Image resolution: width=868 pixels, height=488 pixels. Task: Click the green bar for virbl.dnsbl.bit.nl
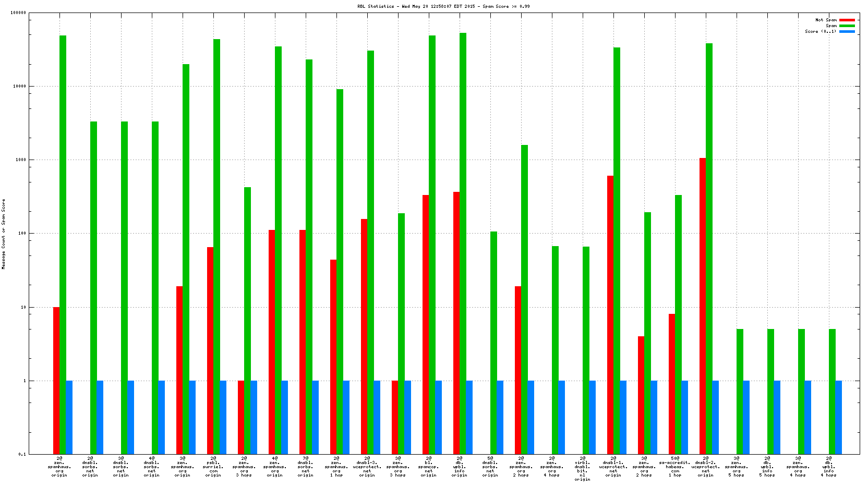[586, 350]
